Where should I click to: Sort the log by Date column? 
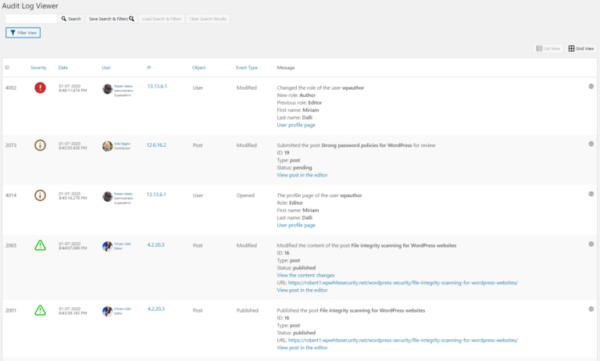pos(63,68)
